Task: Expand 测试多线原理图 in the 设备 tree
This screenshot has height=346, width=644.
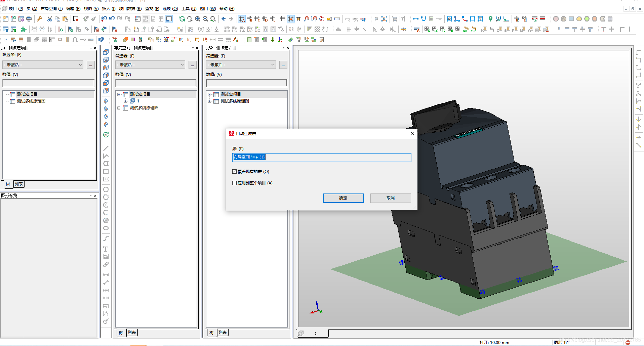Action: click(x=209, y=101)
